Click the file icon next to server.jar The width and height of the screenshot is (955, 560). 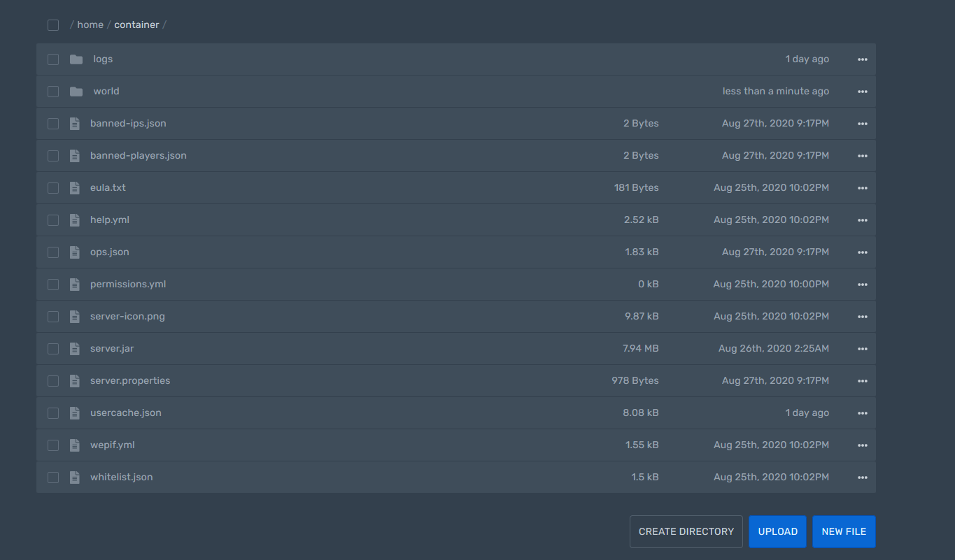[x=74, y=348]
